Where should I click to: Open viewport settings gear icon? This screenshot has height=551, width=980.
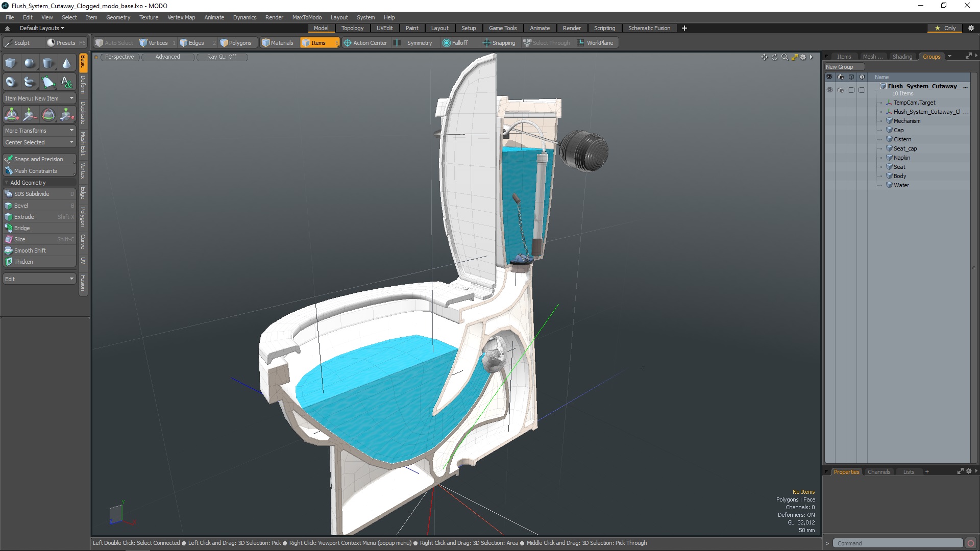[x=803, y=57]
